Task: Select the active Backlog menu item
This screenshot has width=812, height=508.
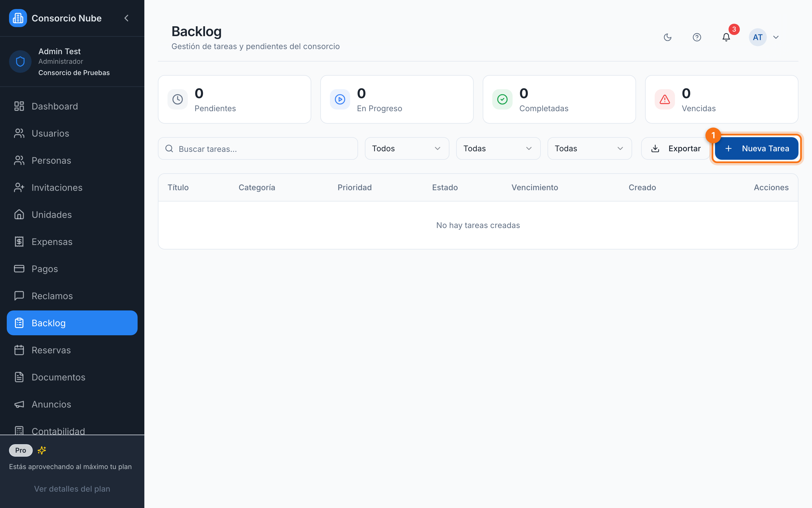Action: point(72,323)
